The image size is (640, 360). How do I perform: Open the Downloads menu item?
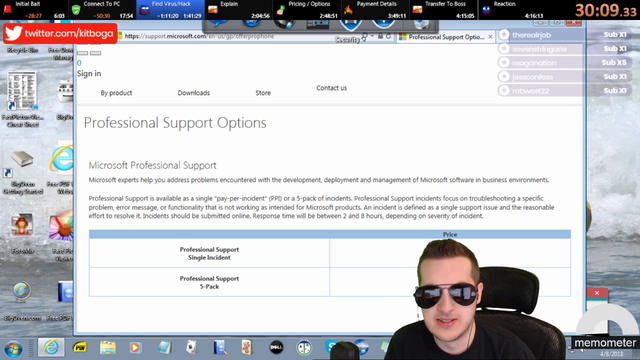193,93
